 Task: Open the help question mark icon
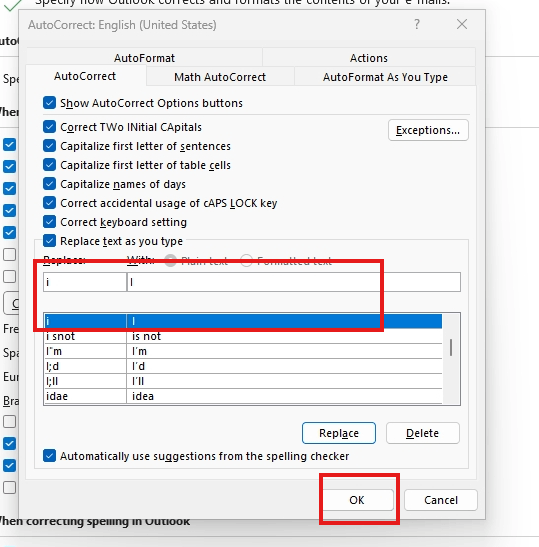[x=417, y=24]
